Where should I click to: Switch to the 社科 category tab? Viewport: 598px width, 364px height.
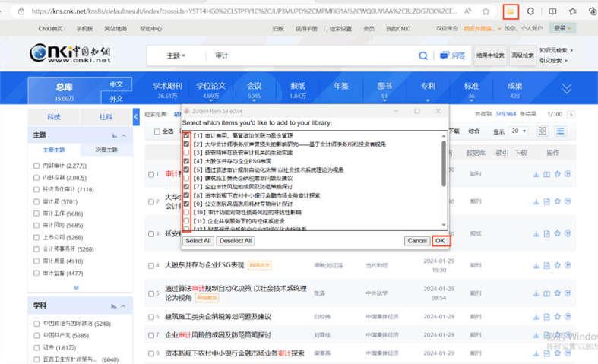pyautogui.click(x=106, y=117)
